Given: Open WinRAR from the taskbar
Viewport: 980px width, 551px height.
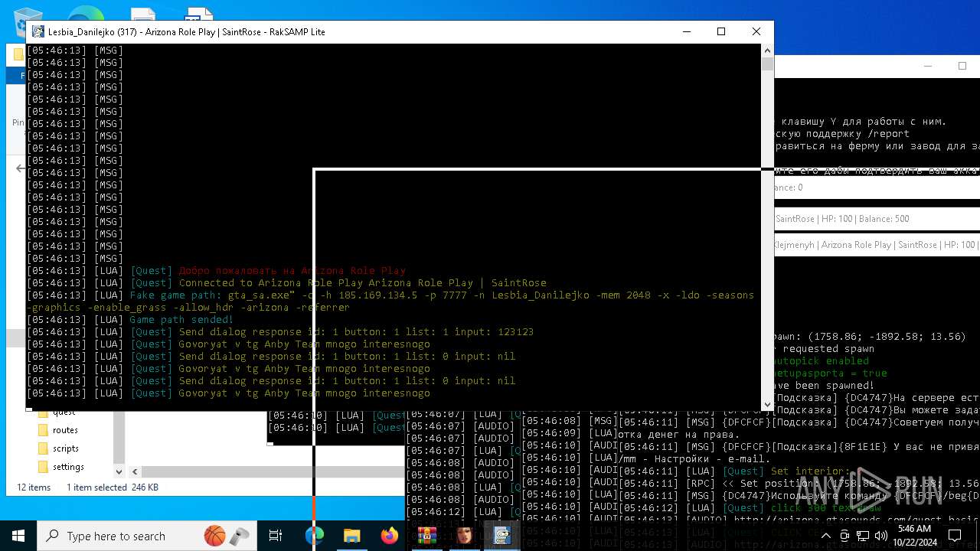Looking at the screenshot, I should (x=426, y=536).
